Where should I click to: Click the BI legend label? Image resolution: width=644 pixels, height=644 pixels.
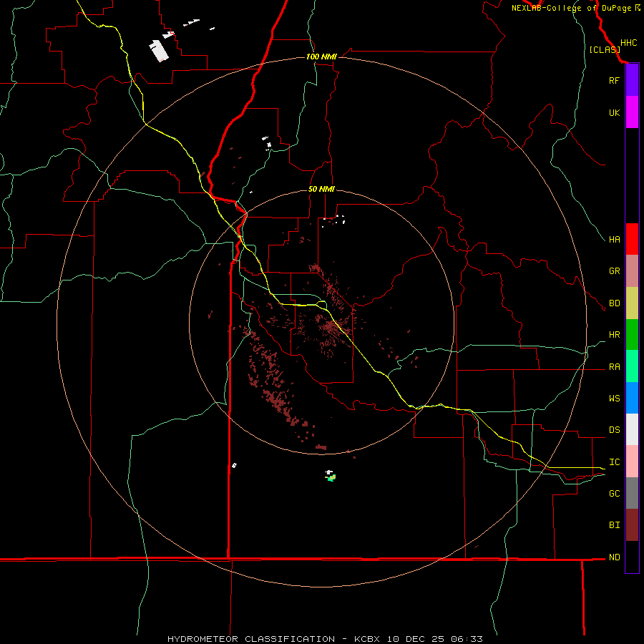click(614, 525)
